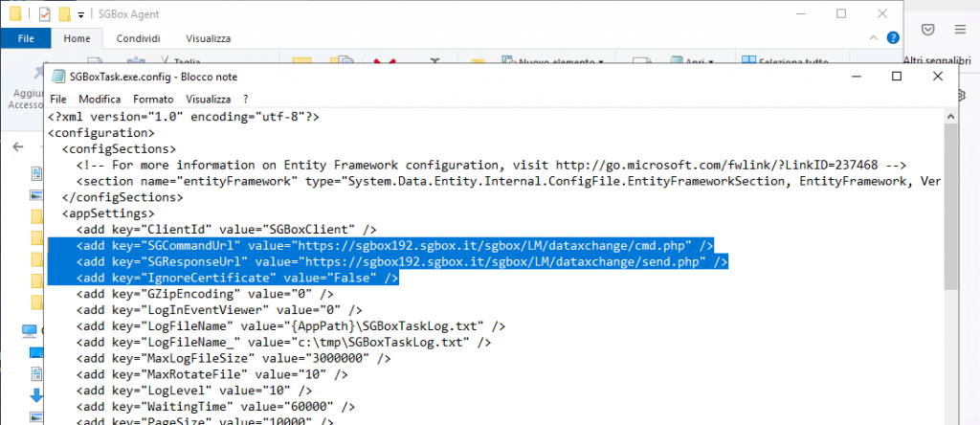The image size is (980, 425).
Task: Click the xml version declaration line
Action: pyautogui.click(x=184, y=117)
